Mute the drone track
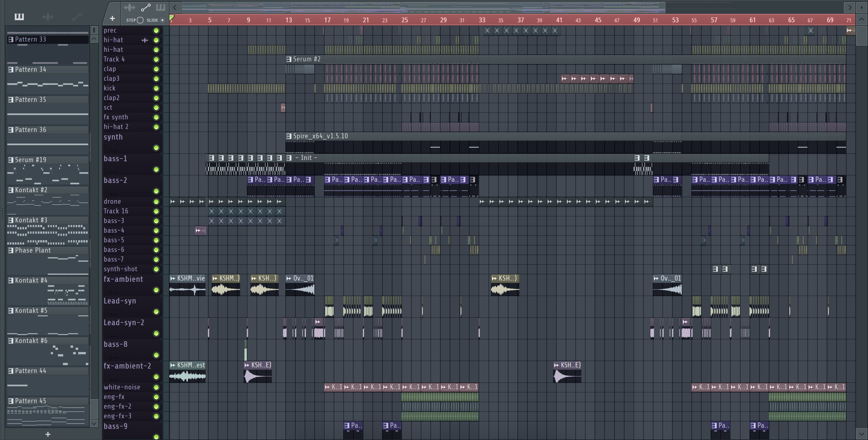This screenshot has height=440, width=868. point(156,202)
